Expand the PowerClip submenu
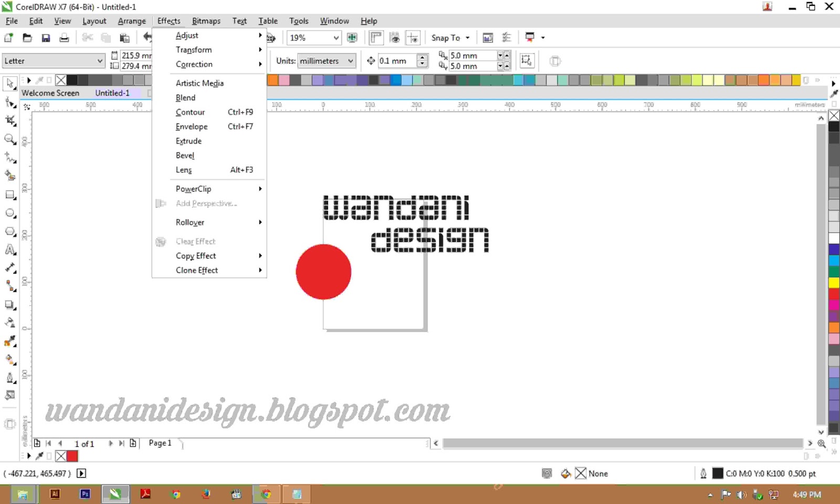The height and width of the screenshot is (504, 840). (209, 189)
